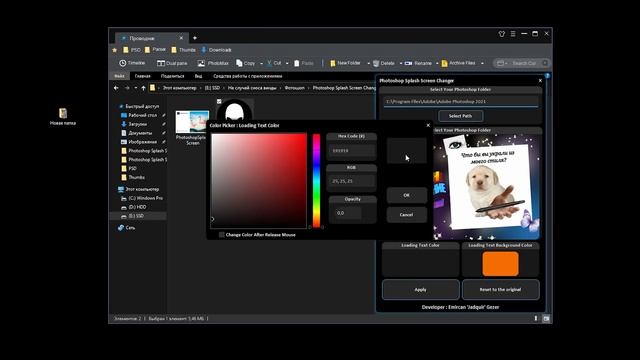Viewport: 640px width, 360px height.
Task: Add a new tab with the plus icon
Action: coord(195,38)
